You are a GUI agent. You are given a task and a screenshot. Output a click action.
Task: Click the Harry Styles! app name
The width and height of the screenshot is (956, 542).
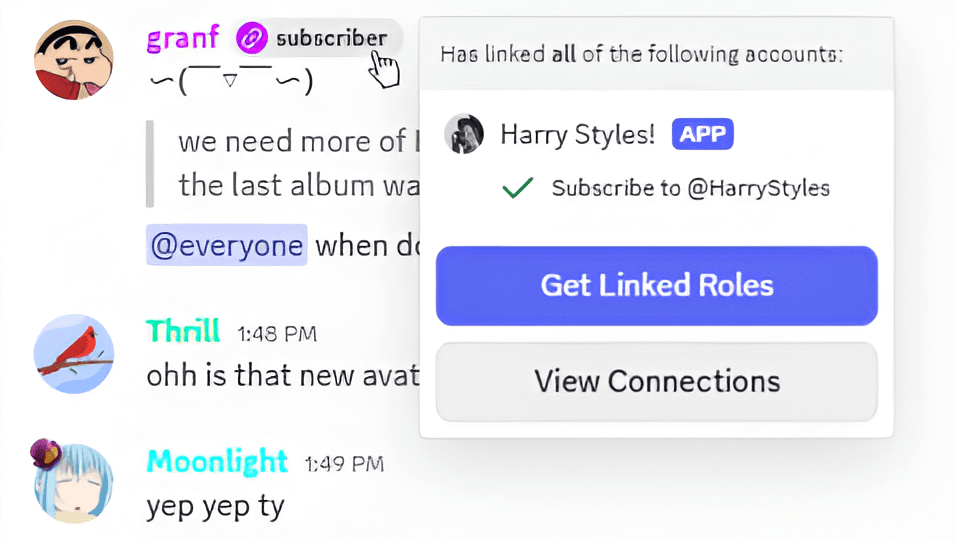[578, 134]
